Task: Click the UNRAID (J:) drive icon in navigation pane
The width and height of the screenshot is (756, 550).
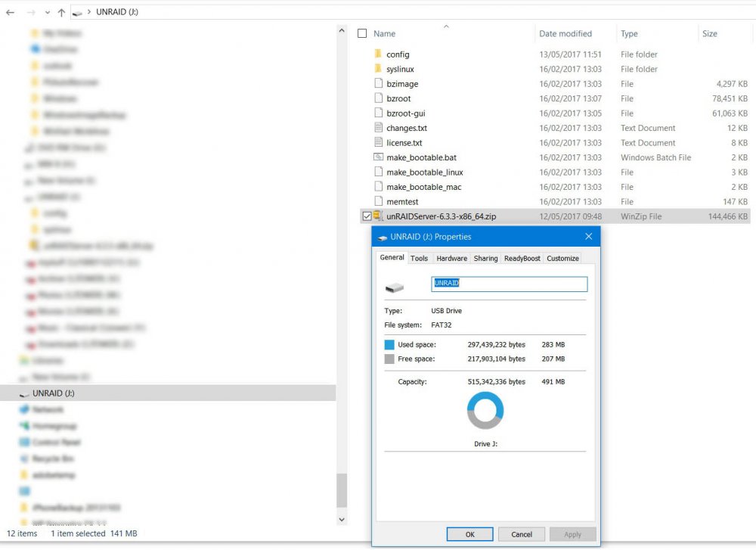Action: tap(24, 394)
